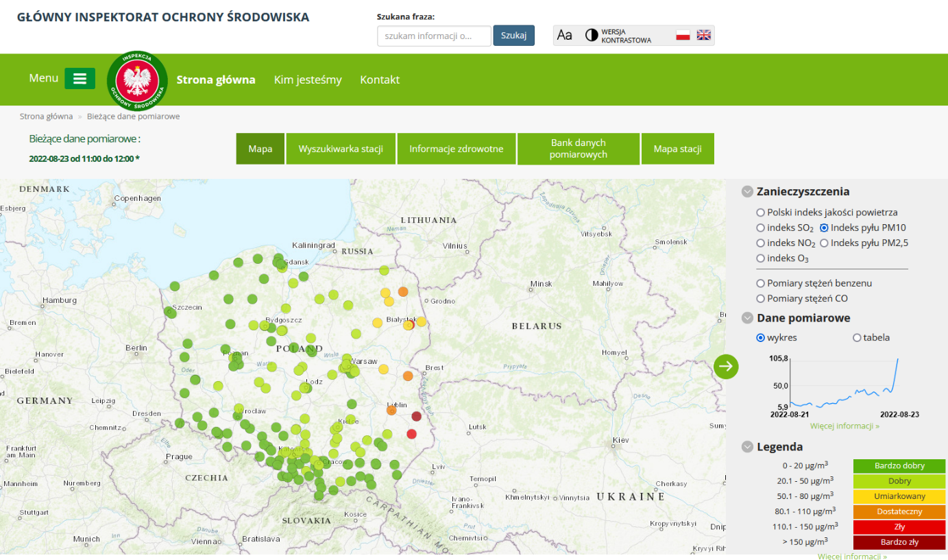The height and width of the screenshot is (560, 948).
Task: Open the Mapa stacji tab
Action: (677, 149)
